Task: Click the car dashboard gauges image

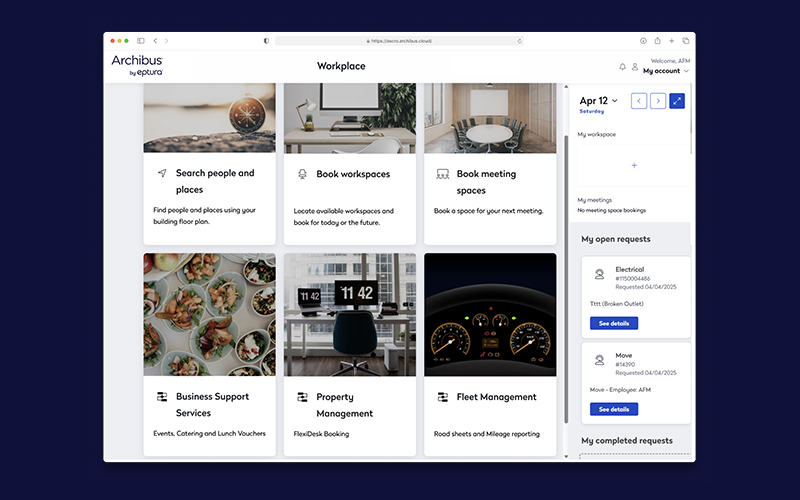Action: click(490, 314)
